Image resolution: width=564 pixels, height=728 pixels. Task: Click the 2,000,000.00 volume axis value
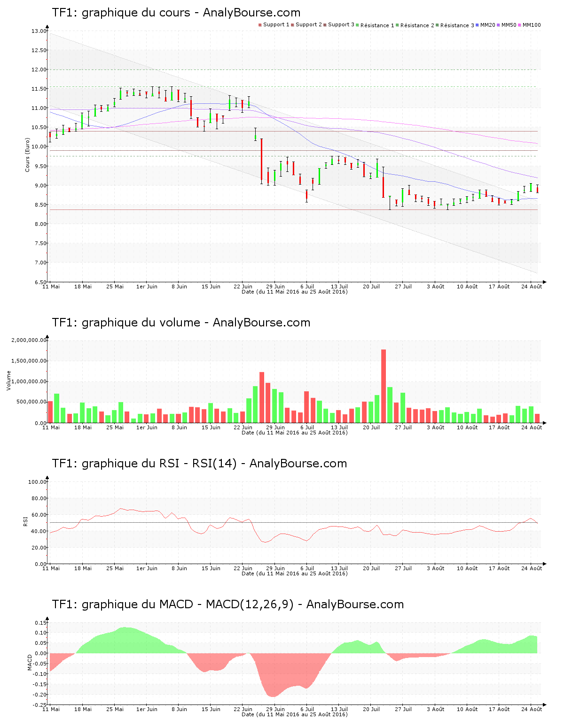(29, 340)
